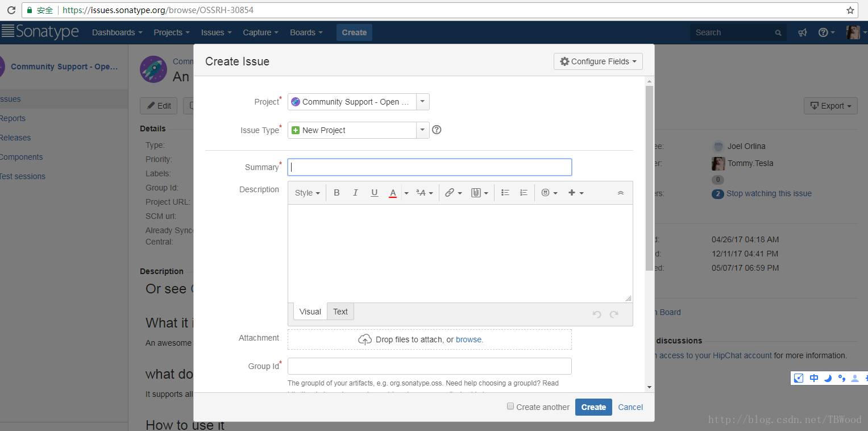Open Reports in the sidebar

[x=13, y=118]
